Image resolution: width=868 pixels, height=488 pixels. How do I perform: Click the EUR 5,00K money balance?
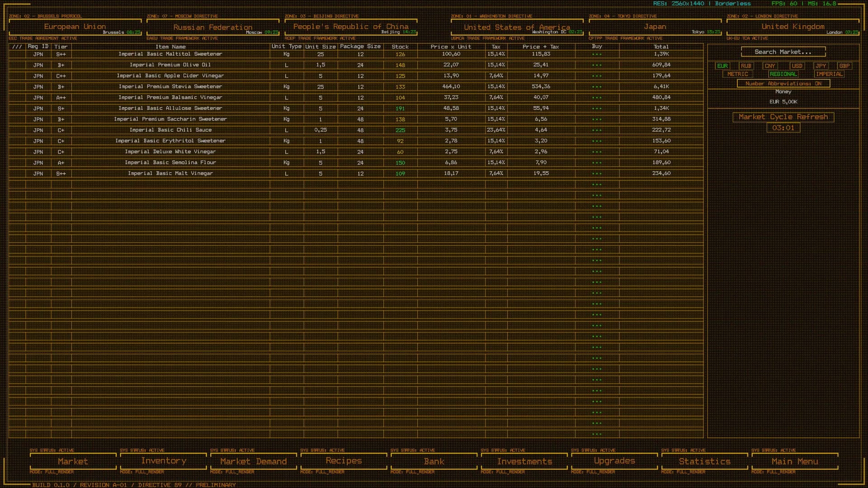[783, 102]
